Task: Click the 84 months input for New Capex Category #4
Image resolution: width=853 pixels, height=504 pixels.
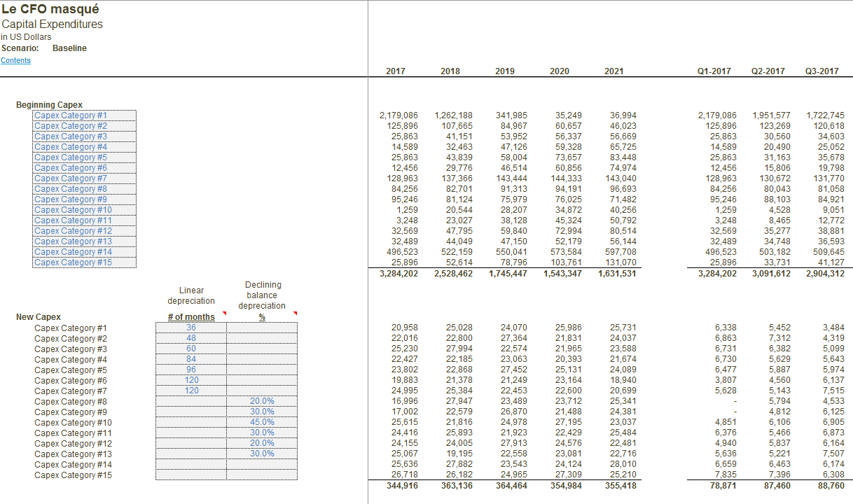Action: click(x=190, y=359)
